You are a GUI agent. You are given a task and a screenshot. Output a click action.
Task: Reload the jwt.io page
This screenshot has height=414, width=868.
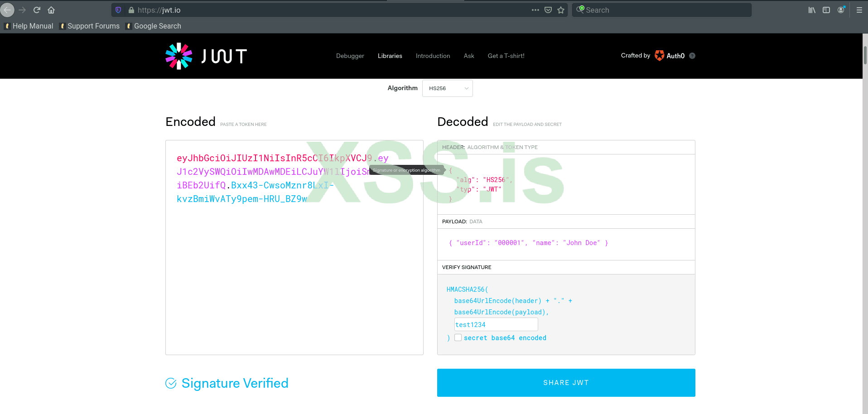pos(37,10)
